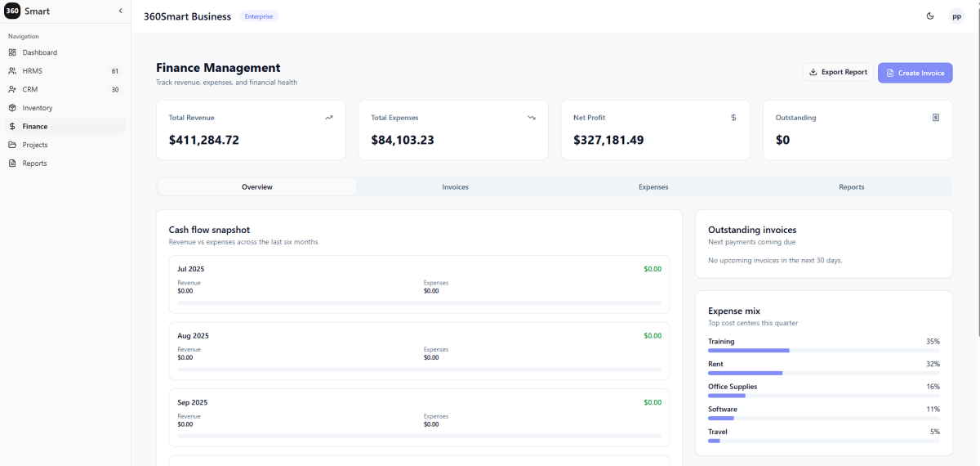Open the Reports tab in Finance Management
Viewport: 980px width, 466px height.
pyautogui.click(x=851, y=187)
